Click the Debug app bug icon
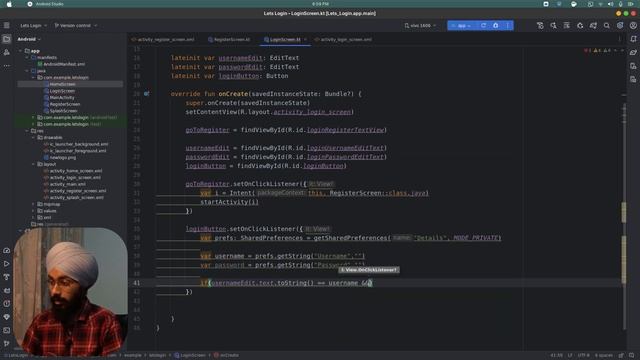 pyautogui.click(x=496, y=25)
